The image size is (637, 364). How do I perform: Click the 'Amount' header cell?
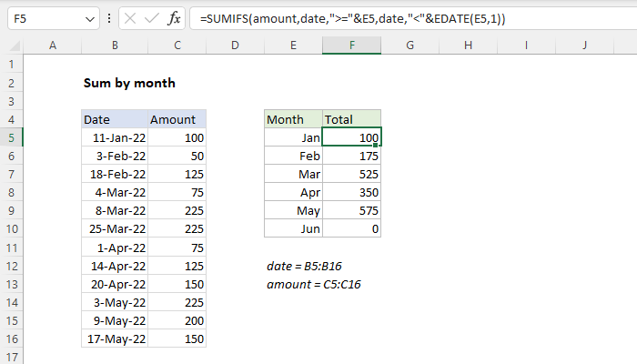177,119
